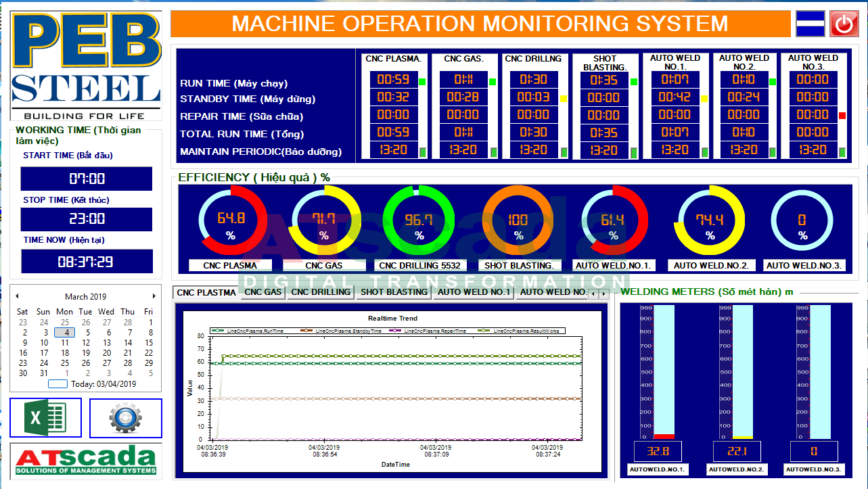Image resolution: width=868 pixels, height=489 pixels.
Task: Click the Shot Blasting efficiency gauge
Action: point(518,220)
